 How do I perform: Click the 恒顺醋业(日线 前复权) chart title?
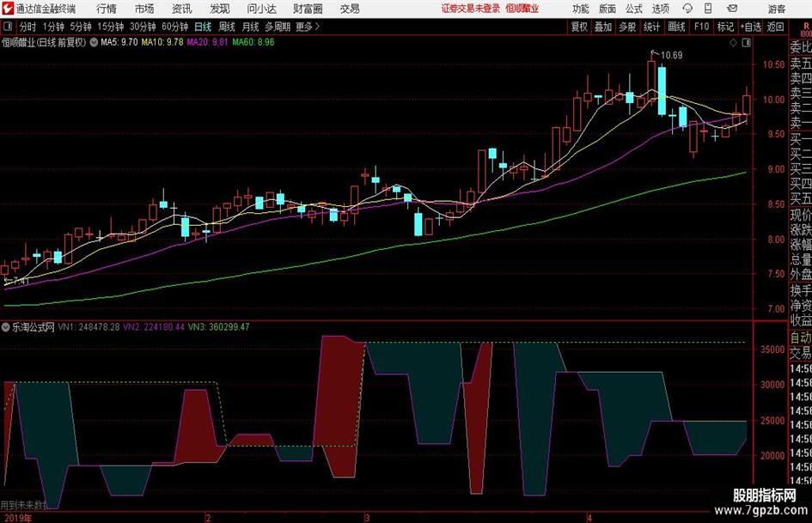44,42
